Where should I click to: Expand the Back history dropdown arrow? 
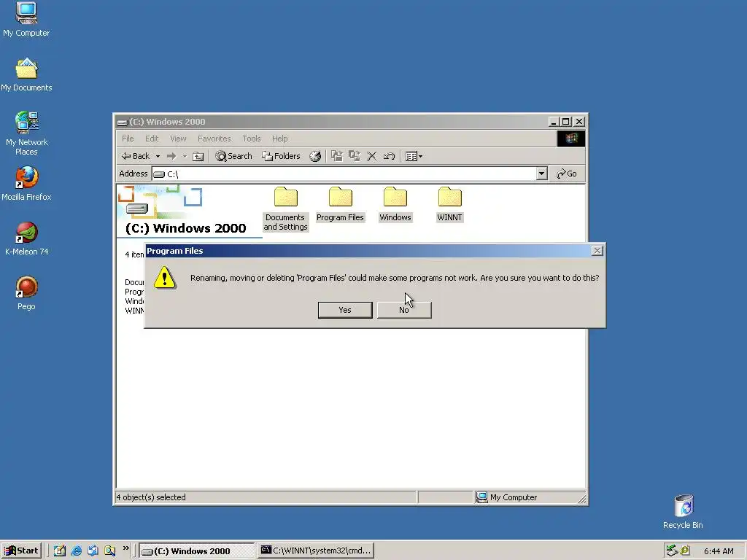click(158, 156)
